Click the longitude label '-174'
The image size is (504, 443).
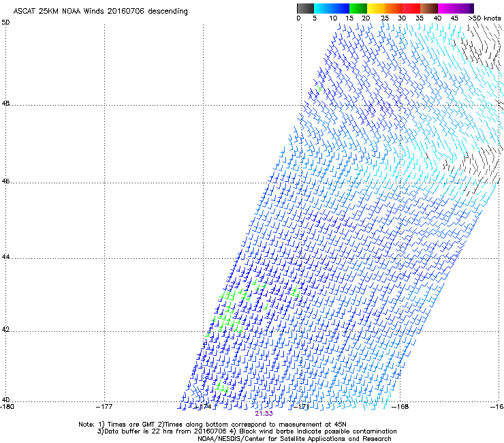click(x=203, y=406)
